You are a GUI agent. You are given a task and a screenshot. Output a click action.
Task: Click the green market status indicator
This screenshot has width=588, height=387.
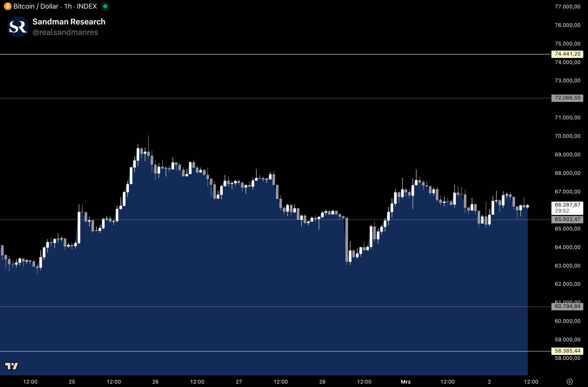[105, 6]
